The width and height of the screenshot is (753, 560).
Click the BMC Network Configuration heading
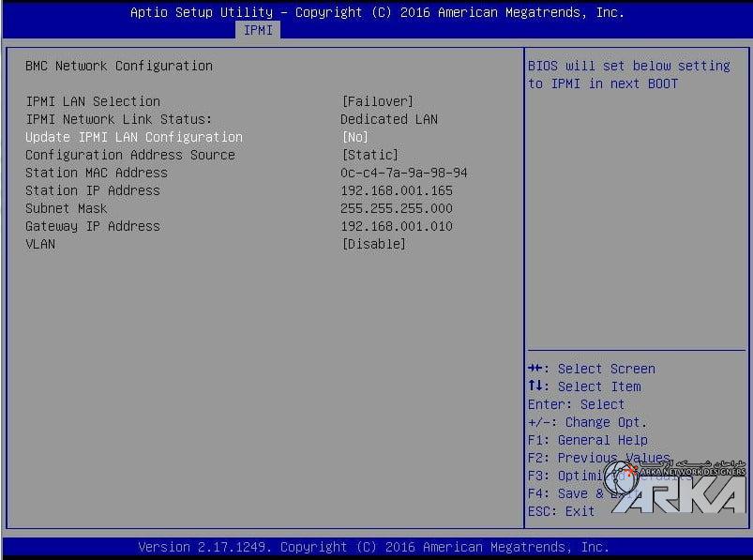[119, 66]
